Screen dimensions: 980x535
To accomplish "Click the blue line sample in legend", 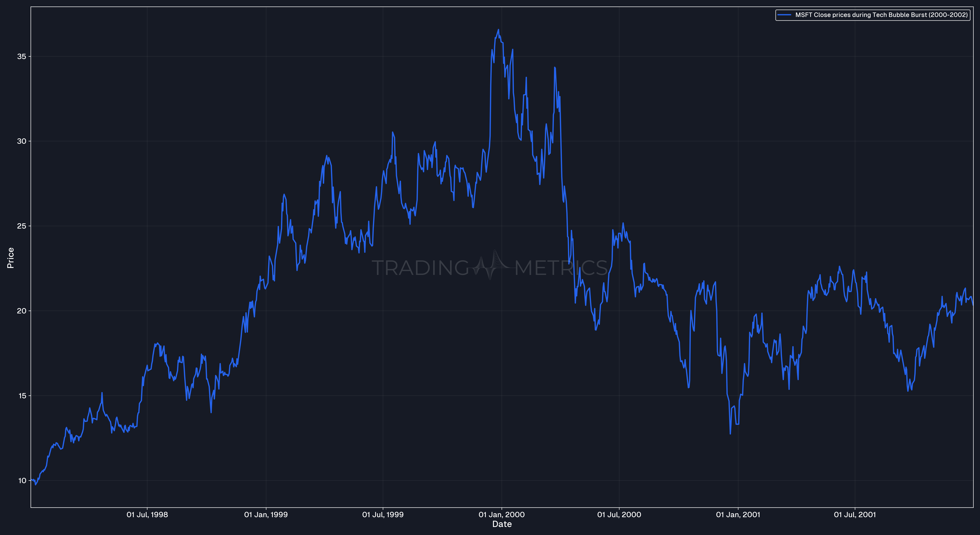I will 784,15.
